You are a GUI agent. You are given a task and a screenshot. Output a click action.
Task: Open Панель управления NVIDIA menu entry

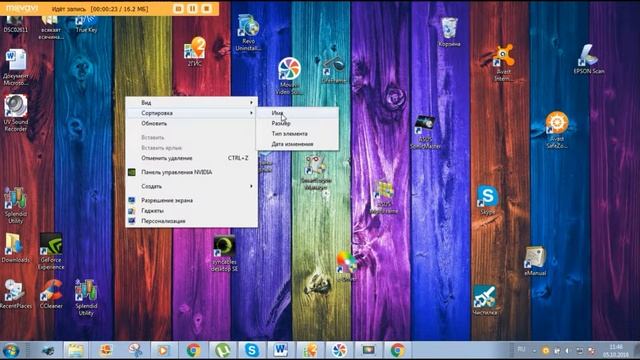click(191, 172)
